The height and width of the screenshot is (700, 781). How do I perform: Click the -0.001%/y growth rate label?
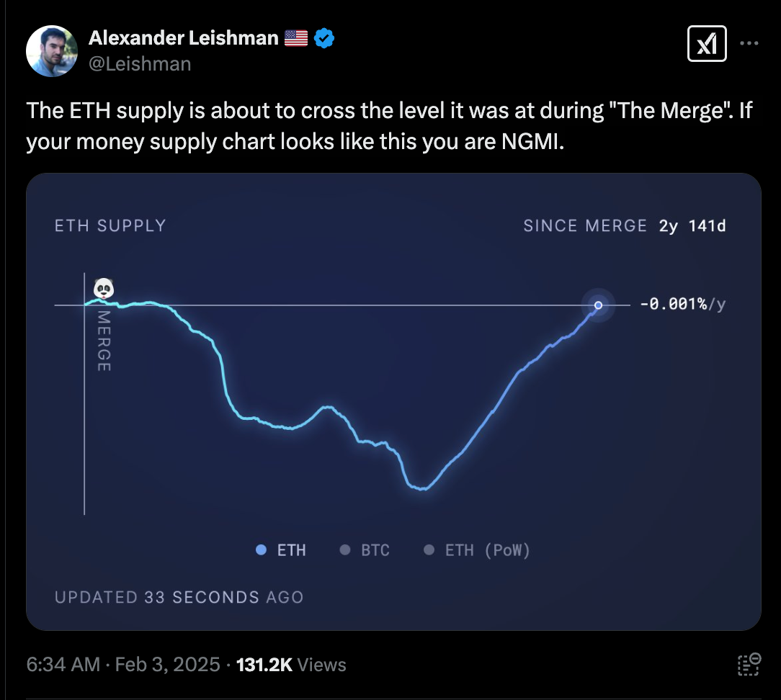click(682, 305)
